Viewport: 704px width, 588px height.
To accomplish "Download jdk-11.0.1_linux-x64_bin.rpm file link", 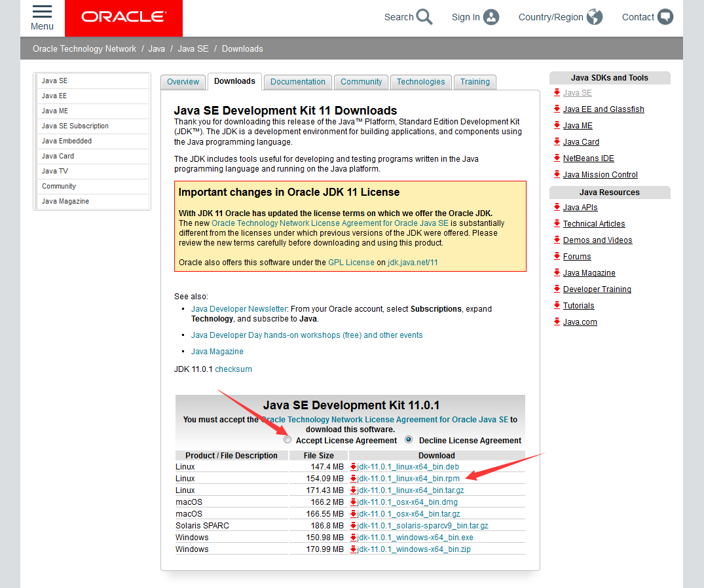I will pyautogui.click(x=408, y=479).
